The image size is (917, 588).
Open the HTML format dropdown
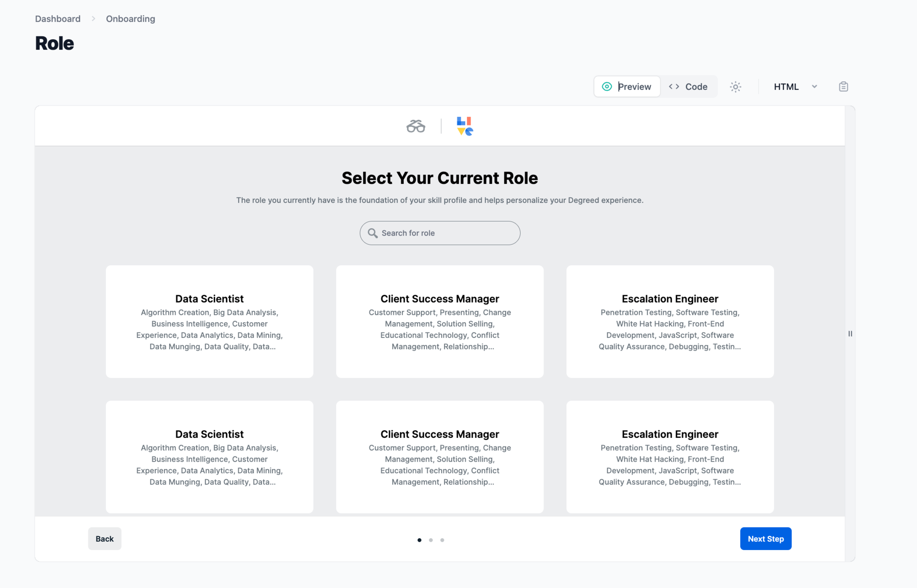click(x=786, y=87)
